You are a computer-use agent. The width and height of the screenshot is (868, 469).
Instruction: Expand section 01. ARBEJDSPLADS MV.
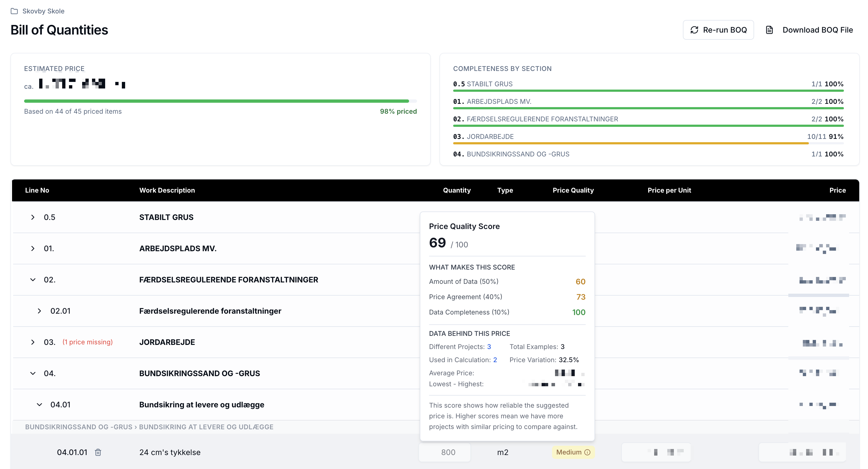(33, 248)
